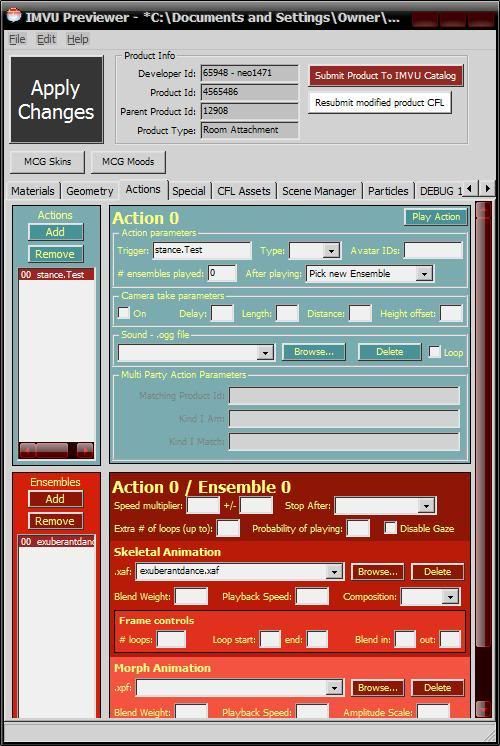Open the Stop After dropdown
The height and width of the screenshot is (746, 500).
[385, 506]
